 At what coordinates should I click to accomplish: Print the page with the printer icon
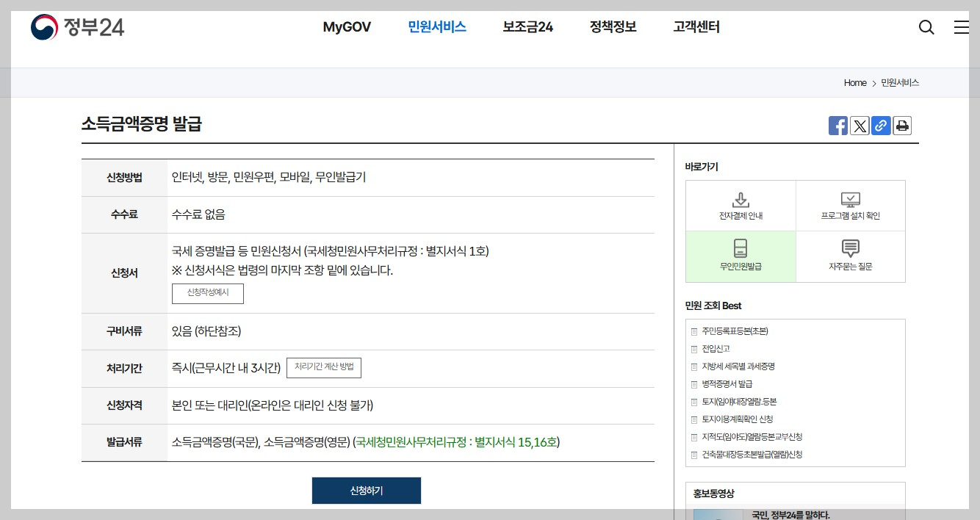[902, 125]
